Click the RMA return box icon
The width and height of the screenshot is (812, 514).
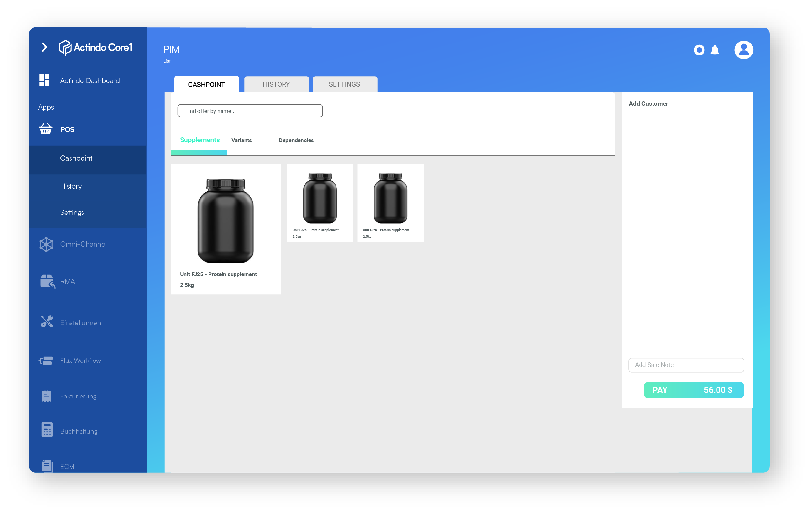[47, 281]
